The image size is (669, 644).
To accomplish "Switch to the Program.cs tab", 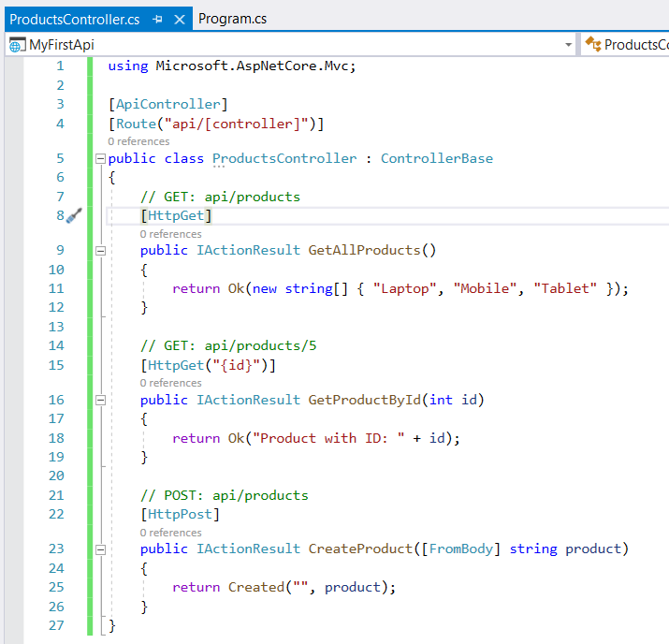I will click(x=233, y=19).
